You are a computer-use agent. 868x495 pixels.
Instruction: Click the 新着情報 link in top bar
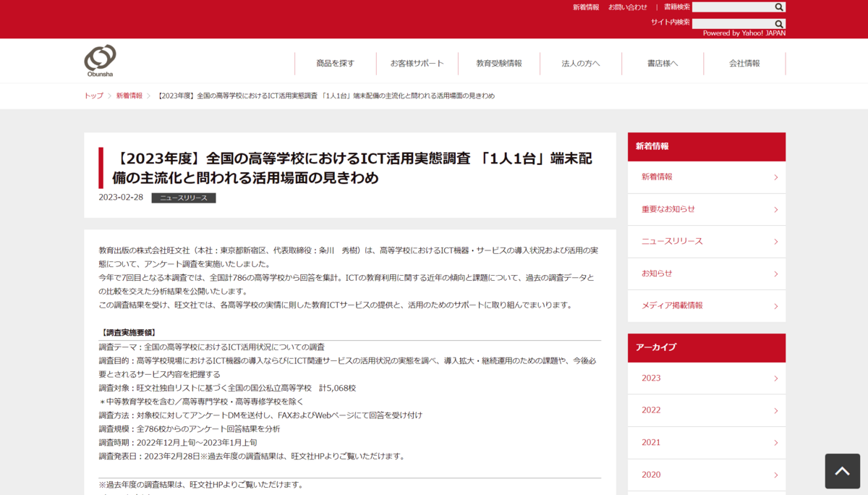click(586, 7)
